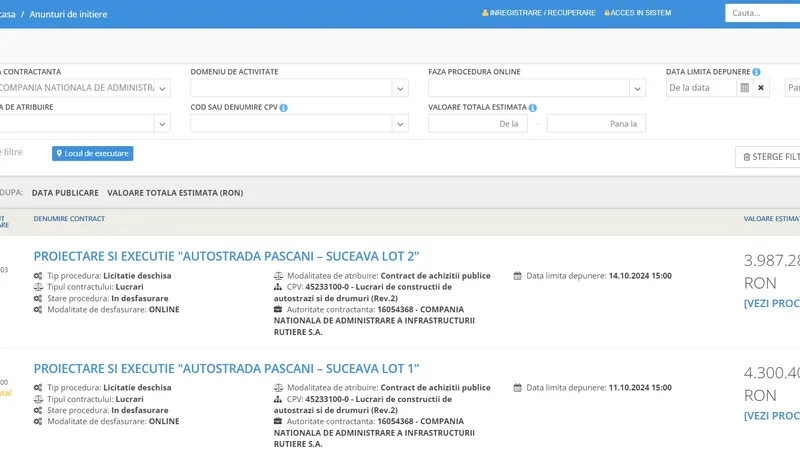The height and width of the screenshot is (450, 800).
Task: Click the CPV hierarchy icon in LOT 1
Action: coord(278,399)
